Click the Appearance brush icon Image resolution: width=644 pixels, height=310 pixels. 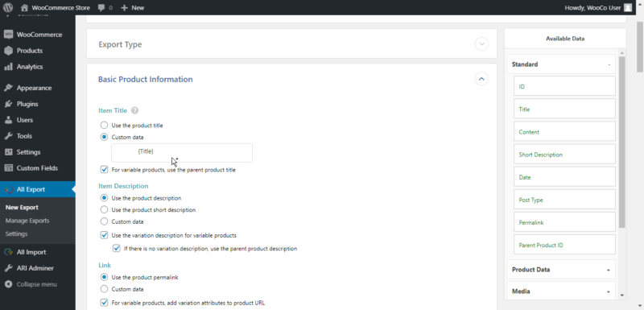(x=9, y=88)
